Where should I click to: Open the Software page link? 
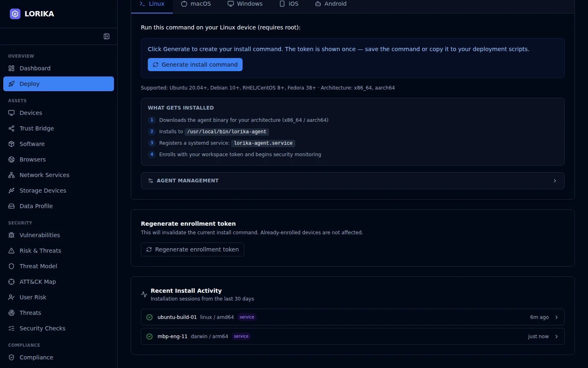(x=58, y=144)
